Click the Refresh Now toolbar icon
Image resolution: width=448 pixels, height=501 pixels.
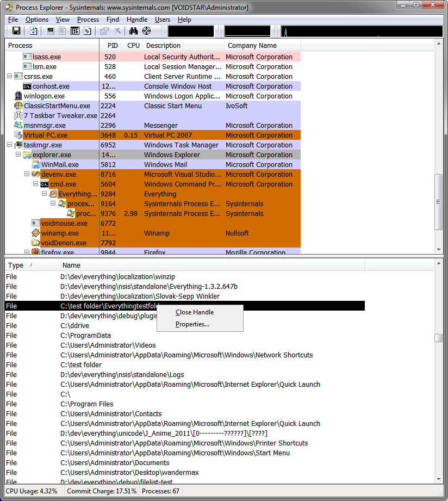click(x=34, y=31)
